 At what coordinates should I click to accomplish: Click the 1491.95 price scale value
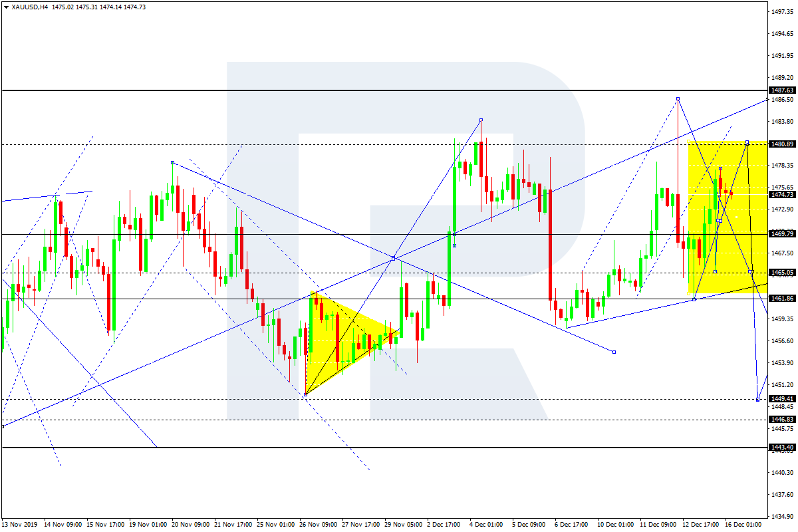click(782, 55)
